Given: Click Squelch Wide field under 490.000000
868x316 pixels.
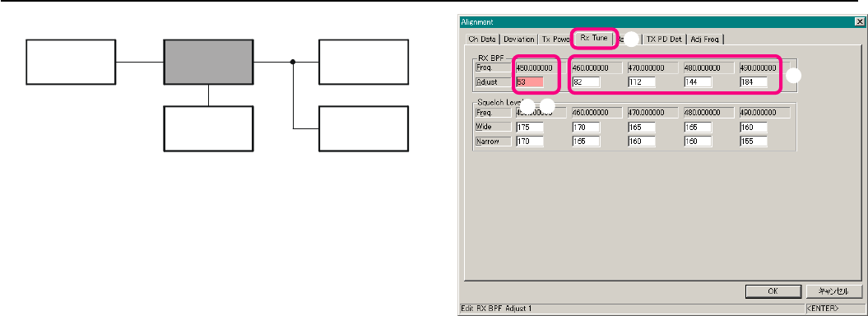Looking at the screenshot, I should coord(753,127).
